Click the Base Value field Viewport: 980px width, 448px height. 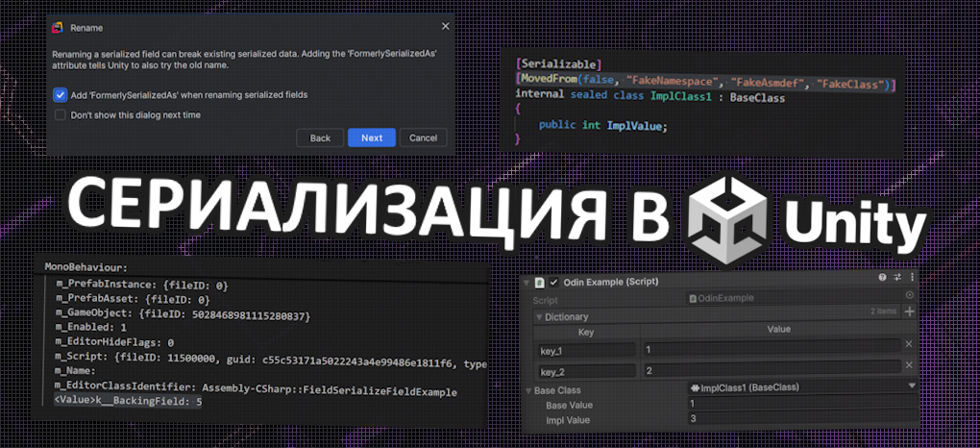coord(802,403)
